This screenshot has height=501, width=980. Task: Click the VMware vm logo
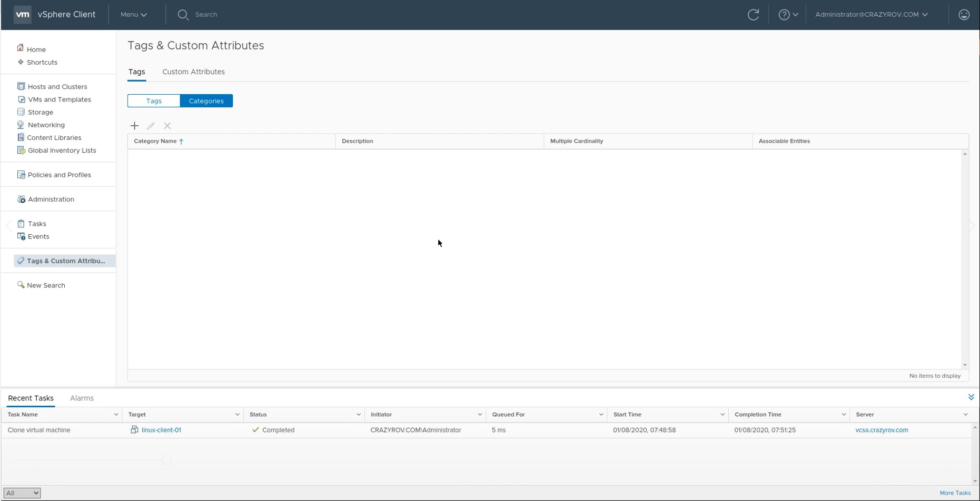point(23,14)
